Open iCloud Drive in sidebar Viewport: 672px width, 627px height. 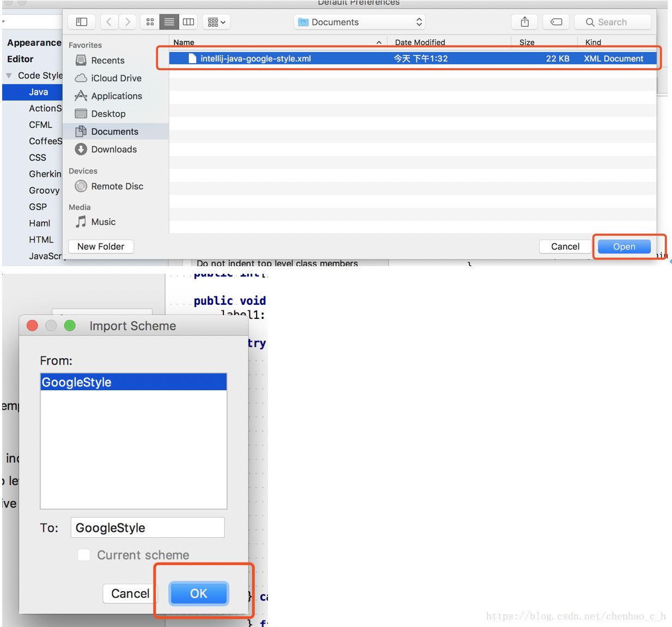[x=116, y=78]
